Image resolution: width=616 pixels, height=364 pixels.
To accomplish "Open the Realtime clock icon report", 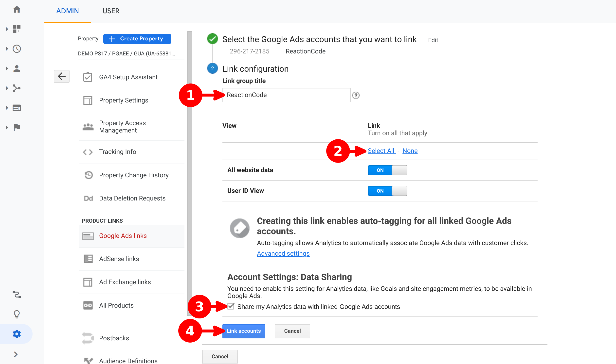I will tap(17, 49).
